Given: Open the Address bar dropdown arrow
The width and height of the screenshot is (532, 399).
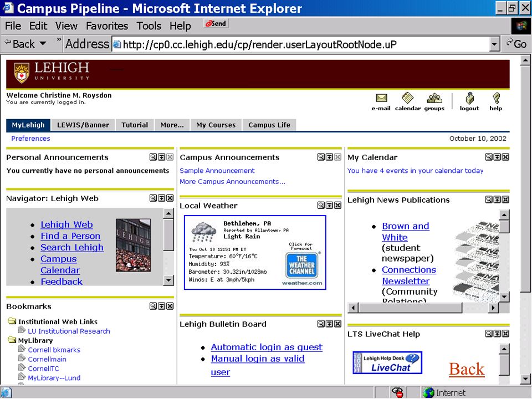Looking at the screenshot, I should coord(495,44).
